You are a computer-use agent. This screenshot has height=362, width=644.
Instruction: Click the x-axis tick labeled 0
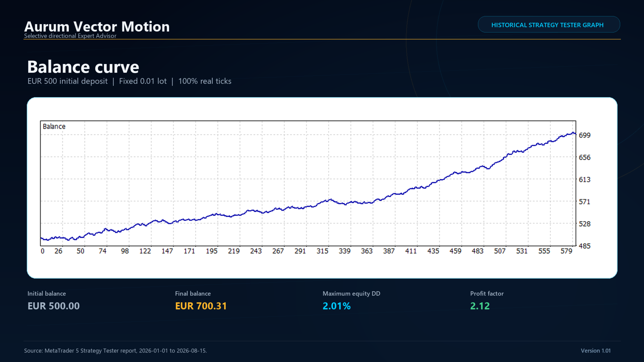click(x=43, y=251)
